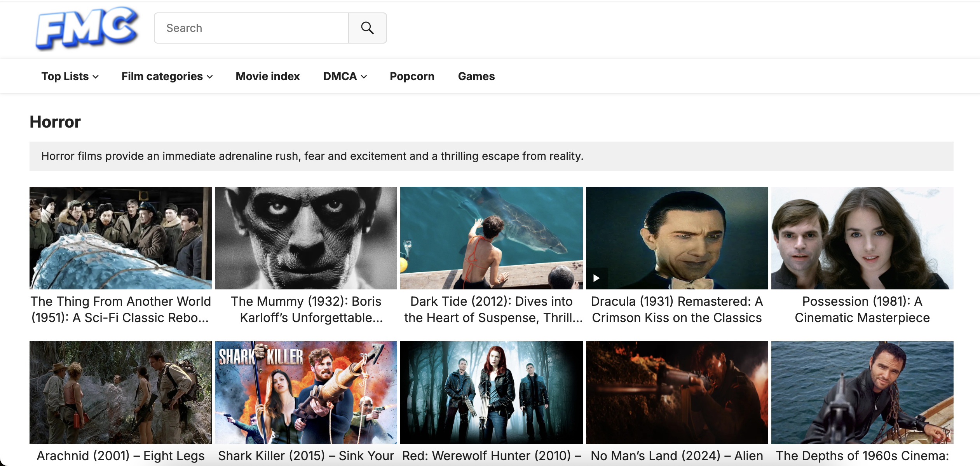Open the Movie index page
Viewport: 980px width, 466px height.
click(x=268, y=76)
